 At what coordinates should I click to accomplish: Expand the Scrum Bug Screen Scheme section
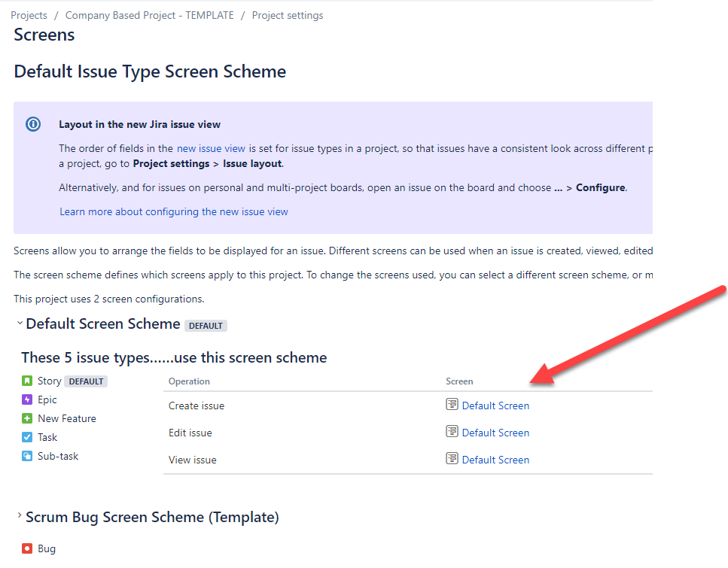[x=19, y=517]
